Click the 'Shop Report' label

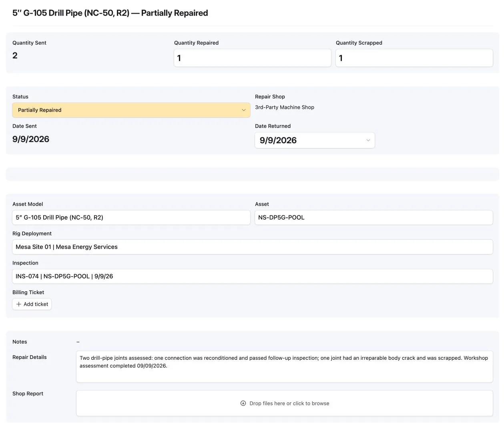(x=28, y=394)
